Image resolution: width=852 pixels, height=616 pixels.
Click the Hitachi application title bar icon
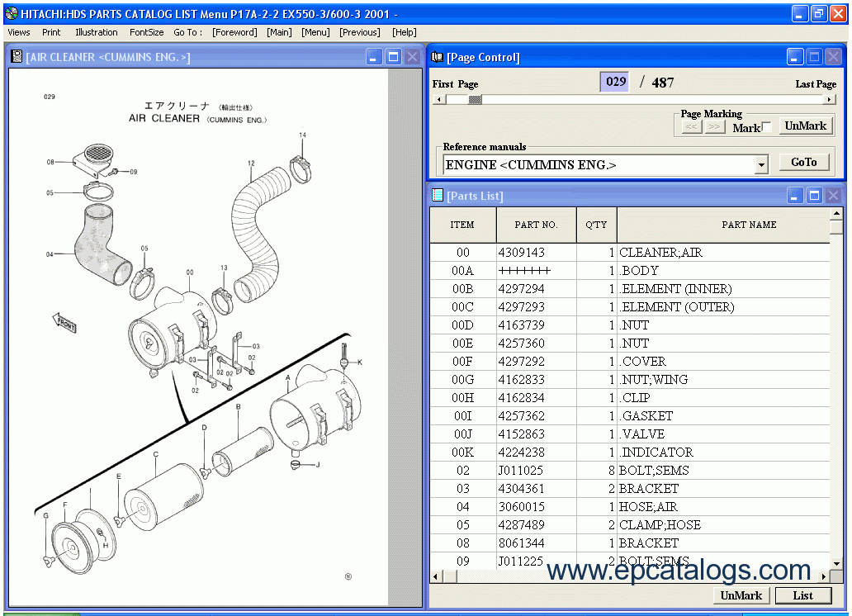pos(11,13)
